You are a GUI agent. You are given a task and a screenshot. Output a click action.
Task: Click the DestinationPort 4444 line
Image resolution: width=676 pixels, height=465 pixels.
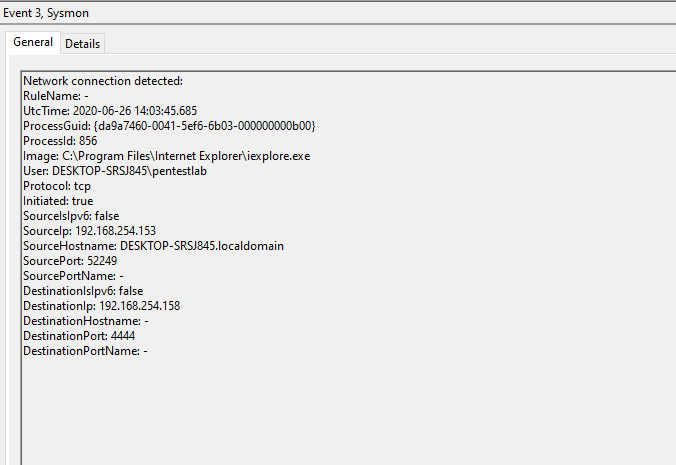tap(79, 336)
